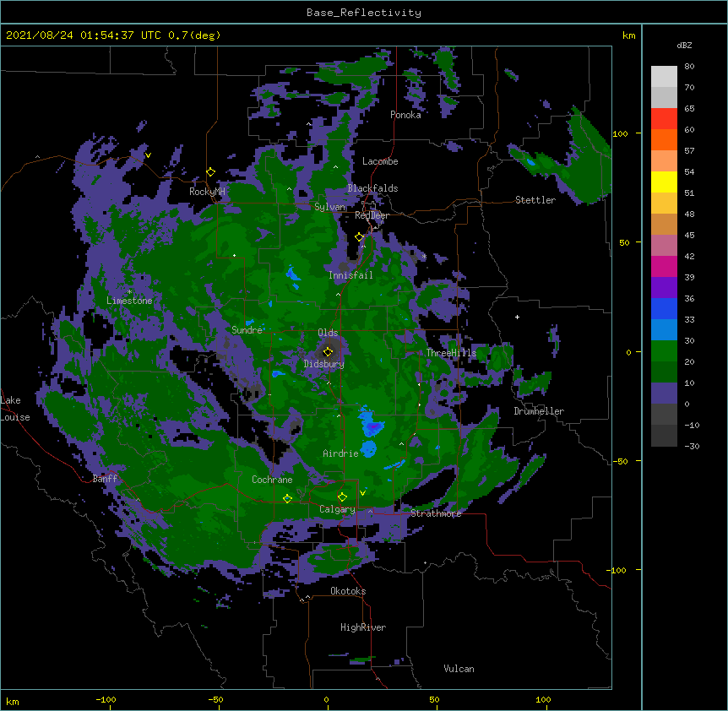Click the -50 tick on right axis

point(620,461)
